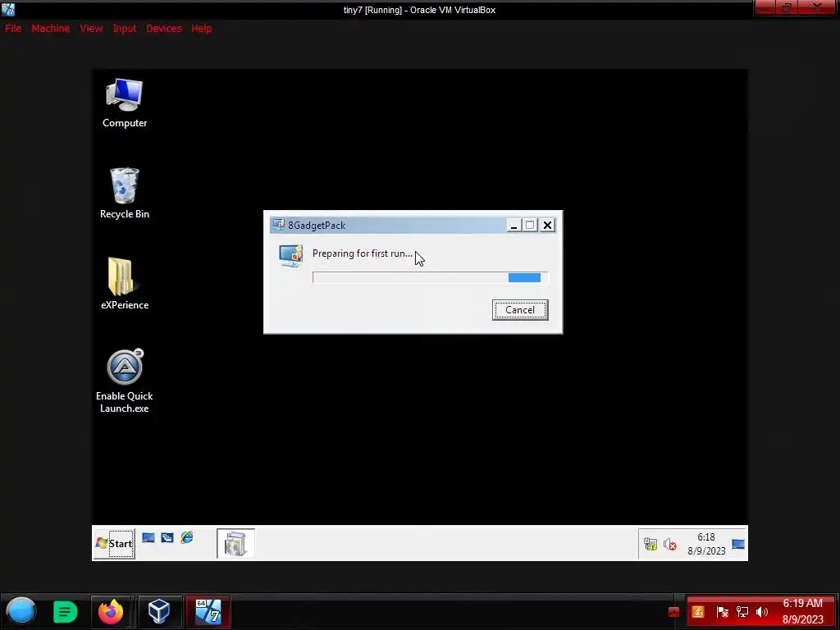Viewport: 840px width, 630px height.
Task: Click Switch between windows quick launch icon
Action: click(x=167, y=537)
